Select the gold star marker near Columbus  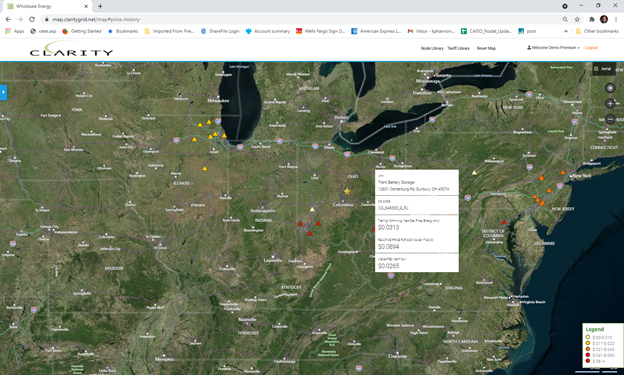click(347, 191)
